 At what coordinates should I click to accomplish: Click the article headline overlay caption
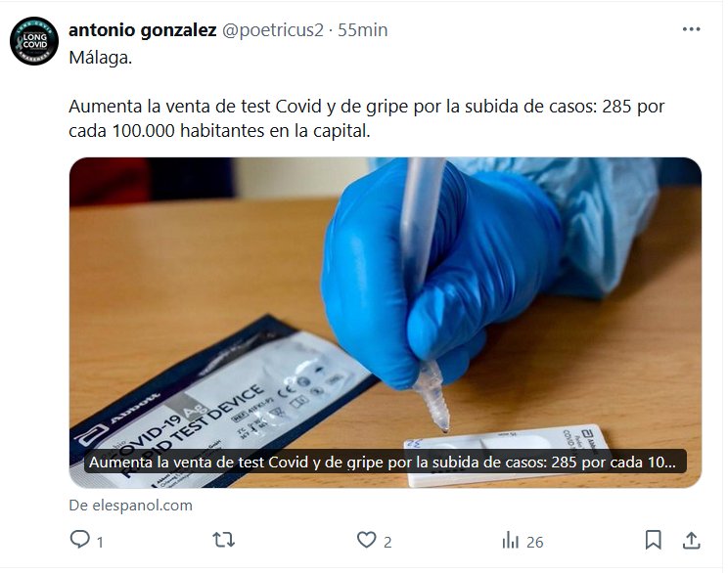[385, 463]
